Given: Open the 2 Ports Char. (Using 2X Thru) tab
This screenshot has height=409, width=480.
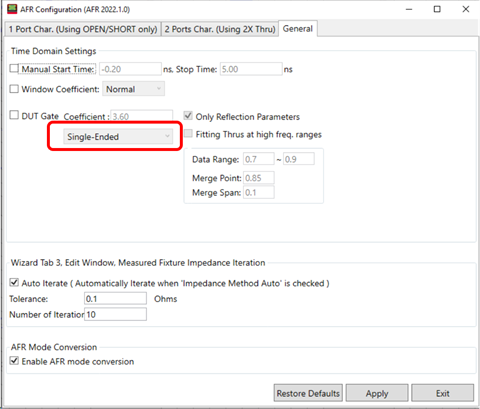Looking at the screenshot, I should coord(220,29).
